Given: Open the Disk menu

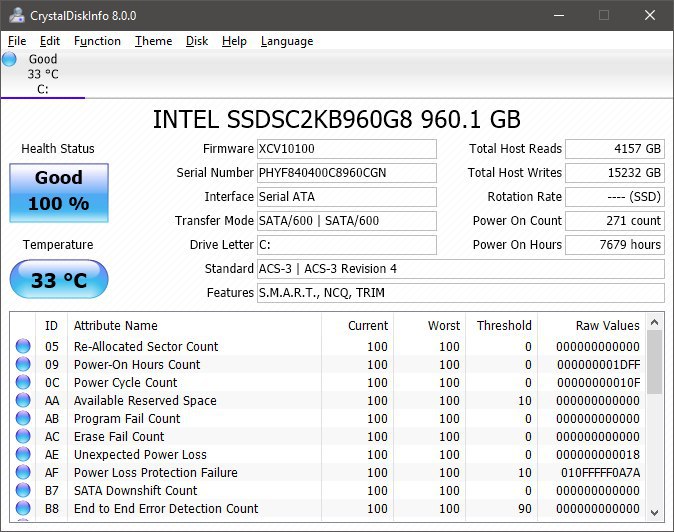Looking at the screenshot, I should coord(197,41).
